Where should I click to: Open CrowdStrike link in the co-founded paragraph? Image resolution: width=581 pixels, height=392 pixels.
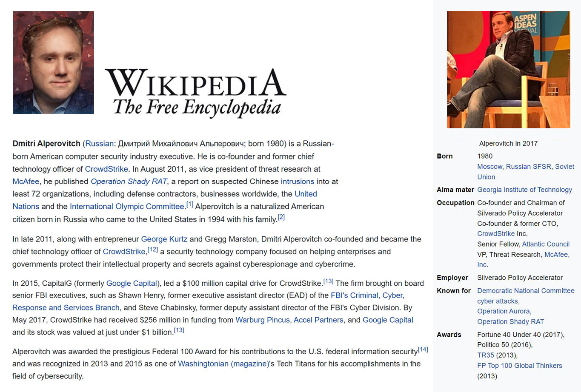[124, 252]
